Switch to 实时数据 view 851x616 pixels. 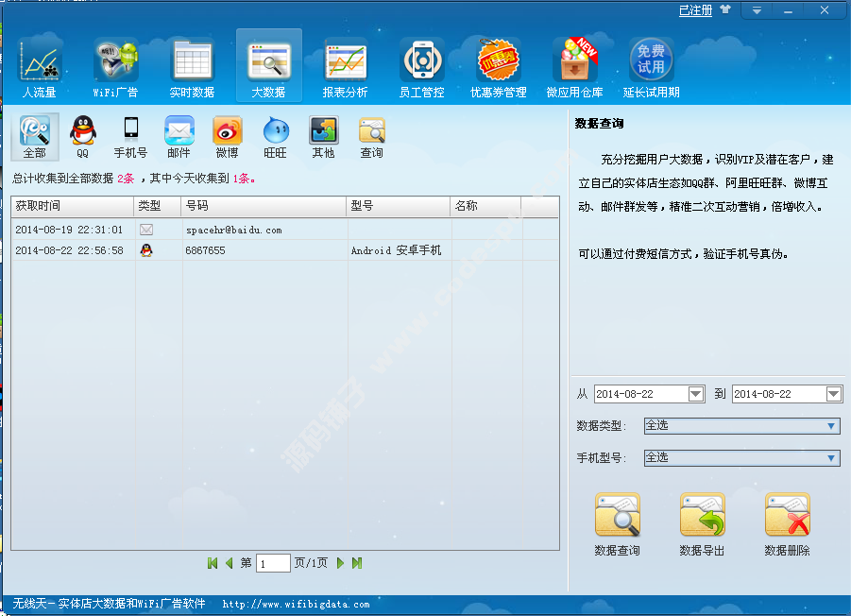pyautogui.click(x=192, y=67)
